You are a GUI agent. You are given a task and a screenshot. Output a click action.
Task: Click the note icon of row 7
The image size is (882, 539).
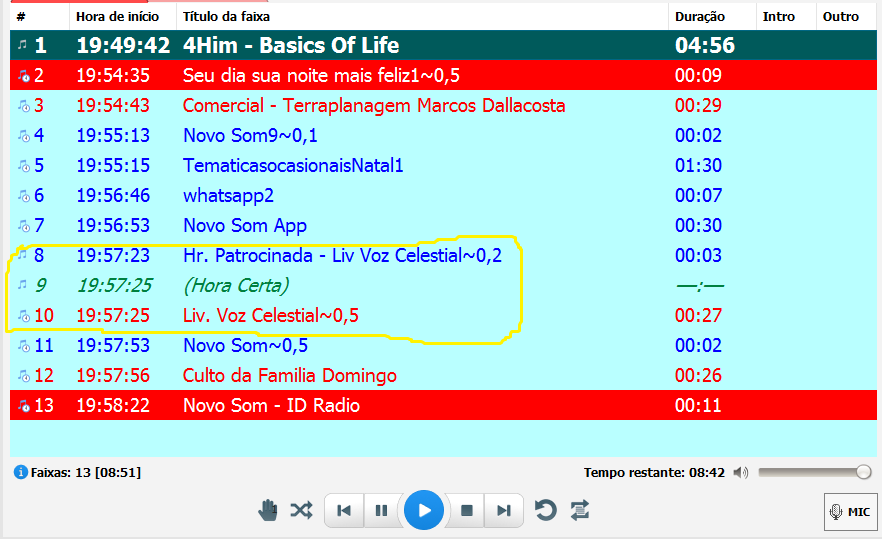click(x=24, y=226)
